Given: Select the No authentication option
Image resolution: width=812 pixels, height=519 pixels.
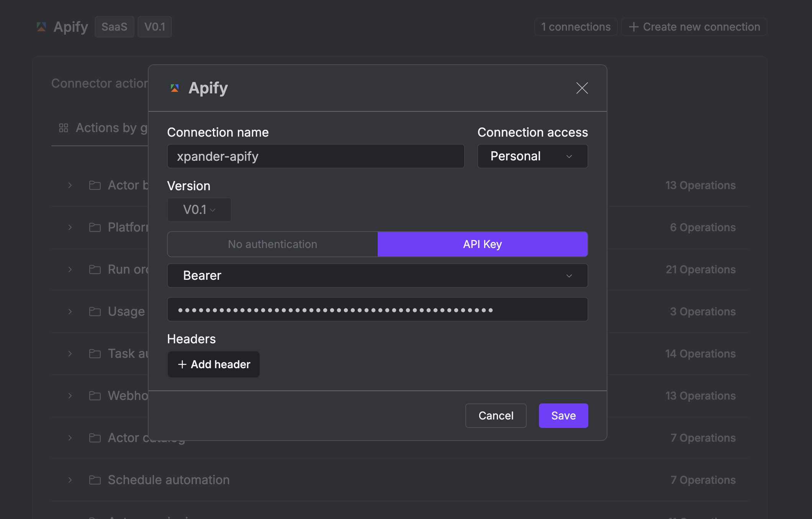Looking at the screenshot, I should click(x=272, y=244).
